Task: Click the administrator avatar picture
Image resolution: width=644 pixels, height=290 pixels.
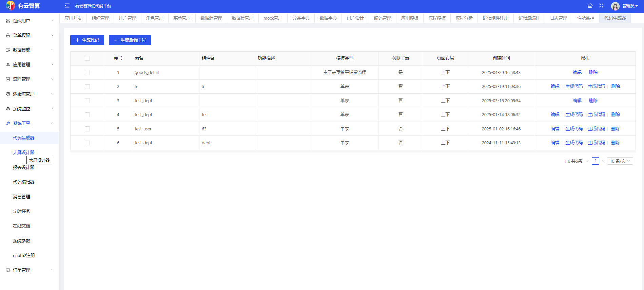Action: [615, 6]
